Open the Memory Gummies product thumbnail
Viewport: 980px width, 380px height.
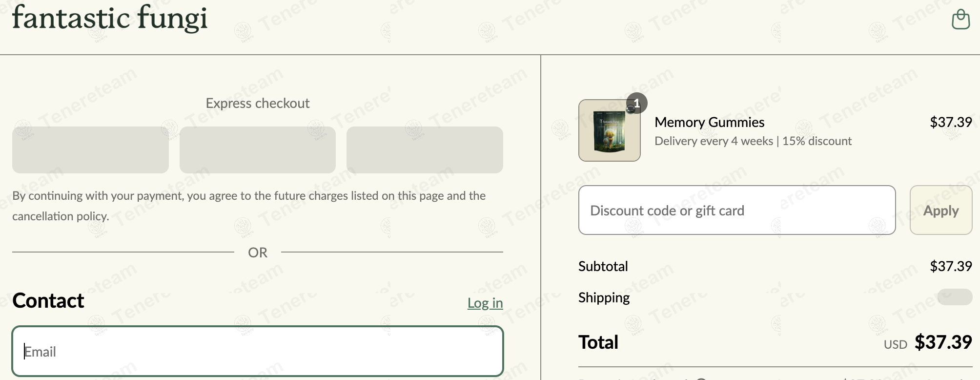(609, 130)
